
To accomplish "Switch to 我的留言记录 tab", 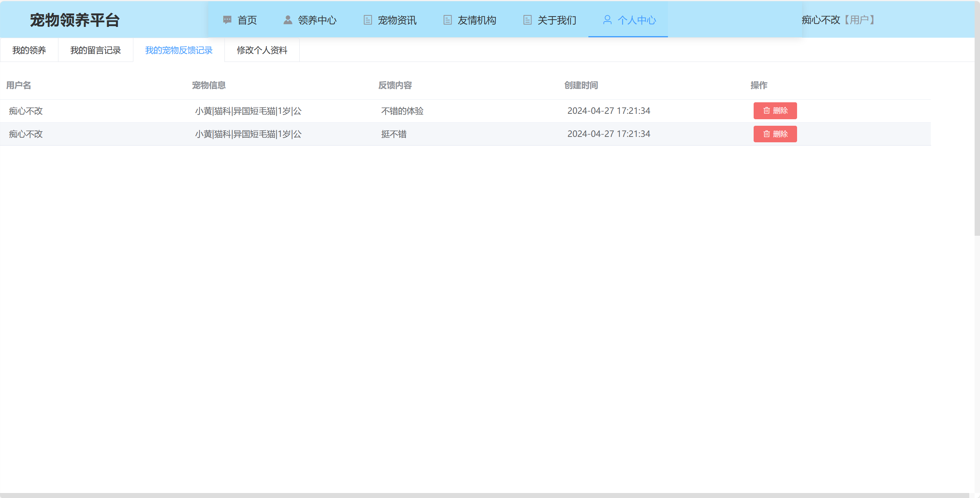I will pos(95,50).
